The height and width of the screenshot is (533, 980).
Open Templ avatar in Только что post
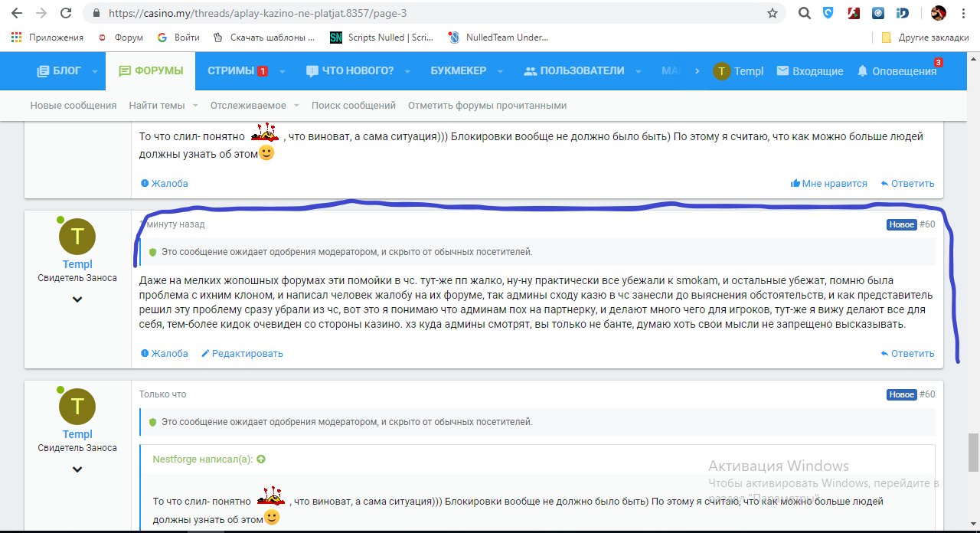pyautogui.click(x=77, y=407)
